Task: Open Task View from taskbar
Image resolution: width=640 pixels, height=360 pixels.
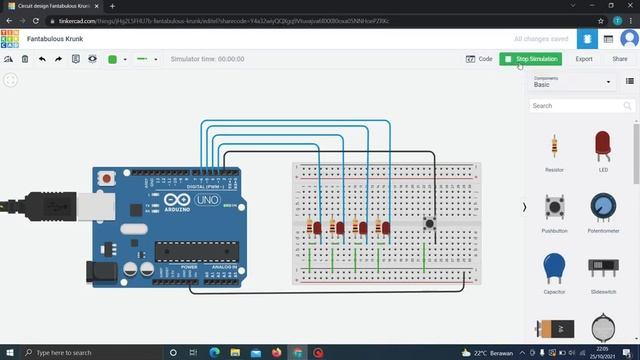Action: (x=193, y=352)
